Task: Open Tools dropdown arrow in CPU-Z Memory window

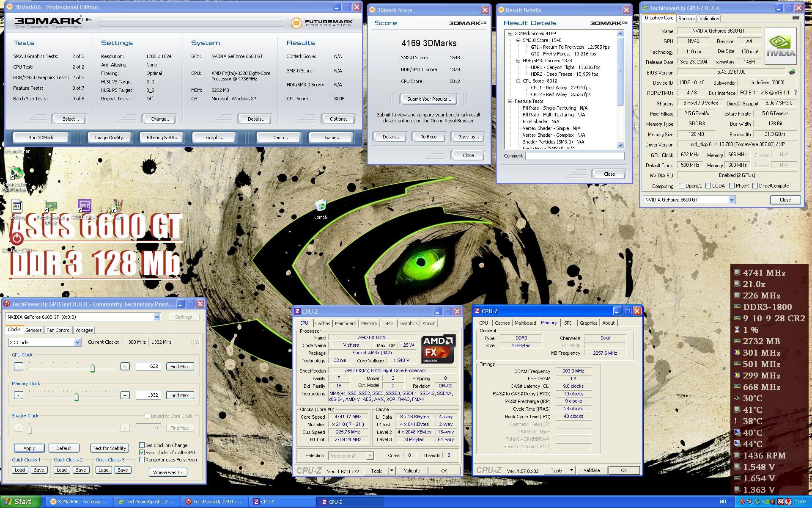Action: coord(571,470)
